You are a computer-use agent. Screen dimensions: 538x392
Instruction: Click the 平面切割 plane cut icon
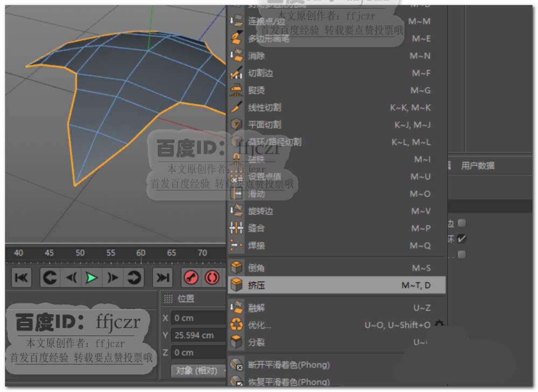coord(237,125)
